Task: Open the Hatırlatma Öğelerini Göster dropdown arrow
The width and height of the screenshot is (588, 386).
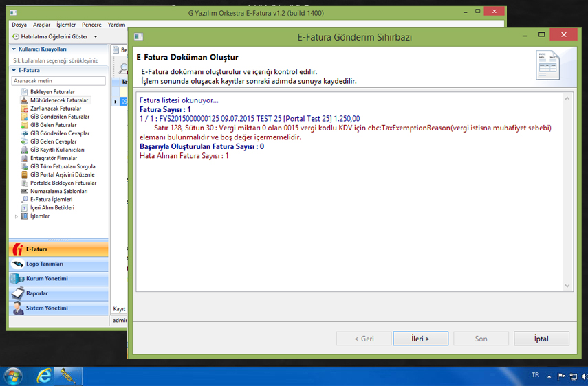Action: pos(96,36)
